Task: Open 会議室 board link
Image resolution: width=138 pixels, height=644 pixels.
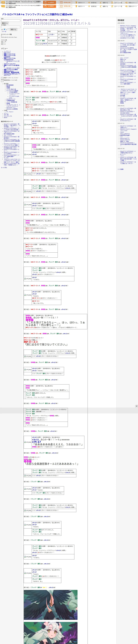Action: pyautogui.click(x=8, y=88)
